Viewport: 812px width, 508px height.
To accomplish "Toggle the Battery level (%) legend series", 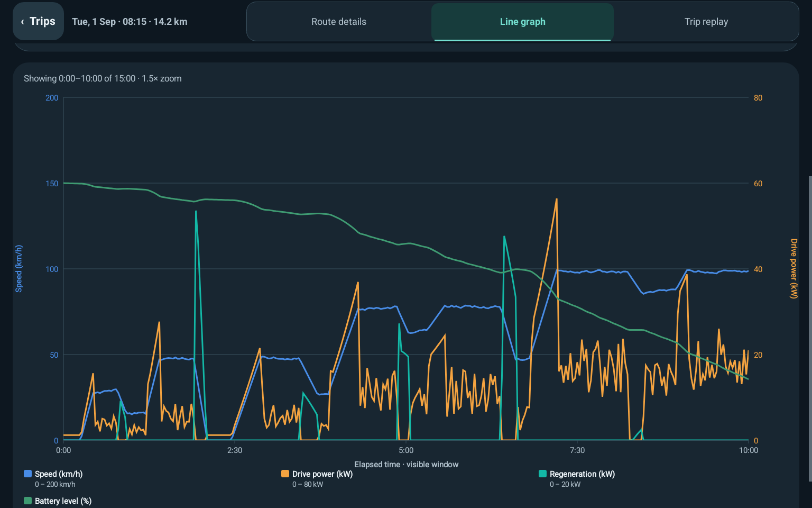I will pyautogui.click(x=58, y=501).
